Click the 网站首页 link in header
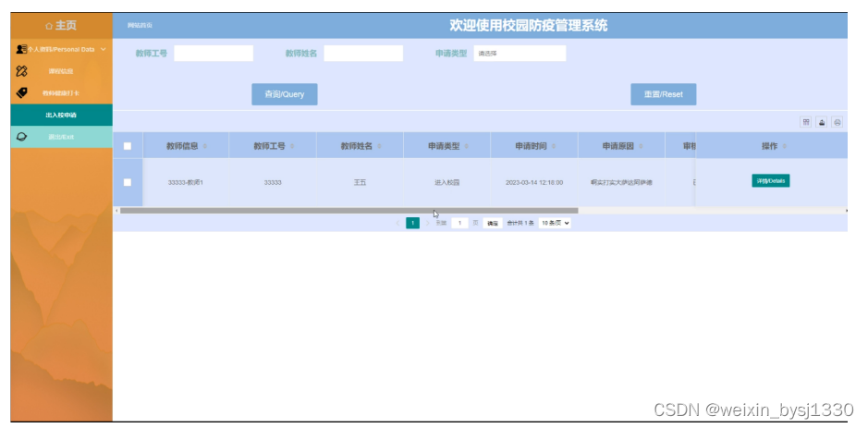Screen dimensions: 868x428 pos(140,26)
